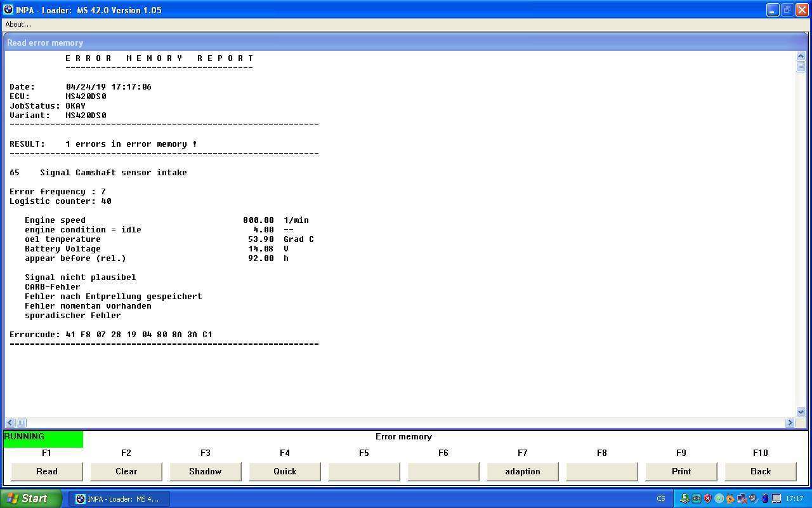Click the BMW logo icon in title bar
Viewport: 812px width, 508px height.
(8, 10)
